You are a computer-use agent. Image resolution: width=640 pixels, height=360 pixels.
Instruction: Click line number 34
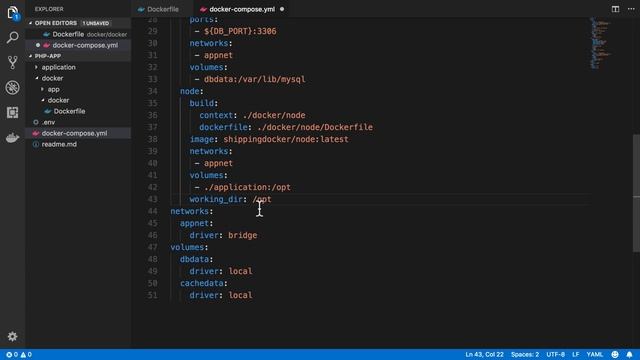pyautogui.click(x=153, y=91)
